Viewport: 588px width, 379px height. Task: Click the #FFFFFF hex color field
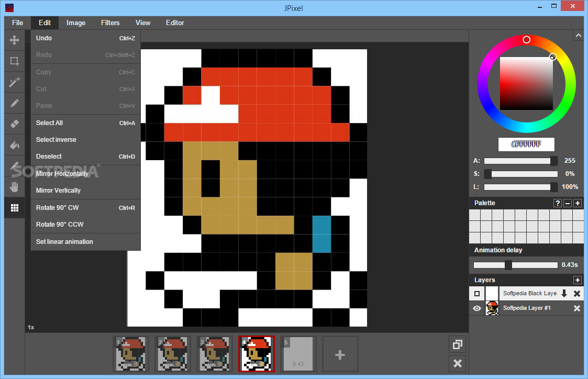point(527,144)
